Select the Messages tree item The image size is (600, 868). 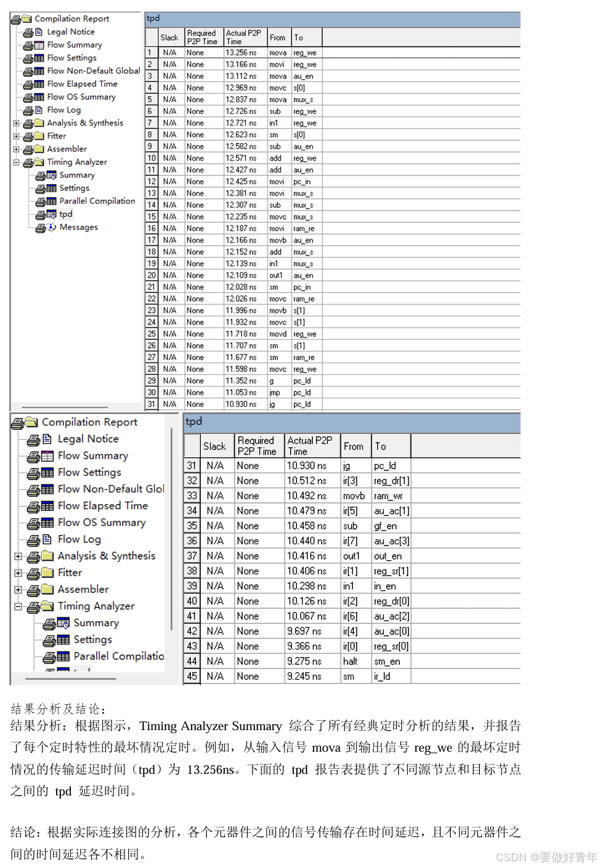click(x=79, y=227)
